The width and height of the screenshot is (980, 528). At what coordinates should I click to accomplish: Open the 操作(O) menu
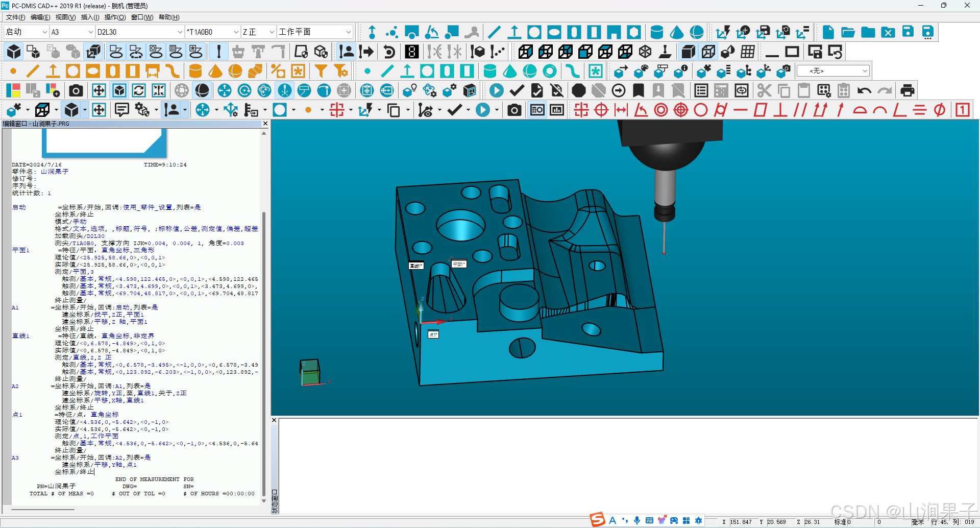pyautogui.click(x=115, y=17)
